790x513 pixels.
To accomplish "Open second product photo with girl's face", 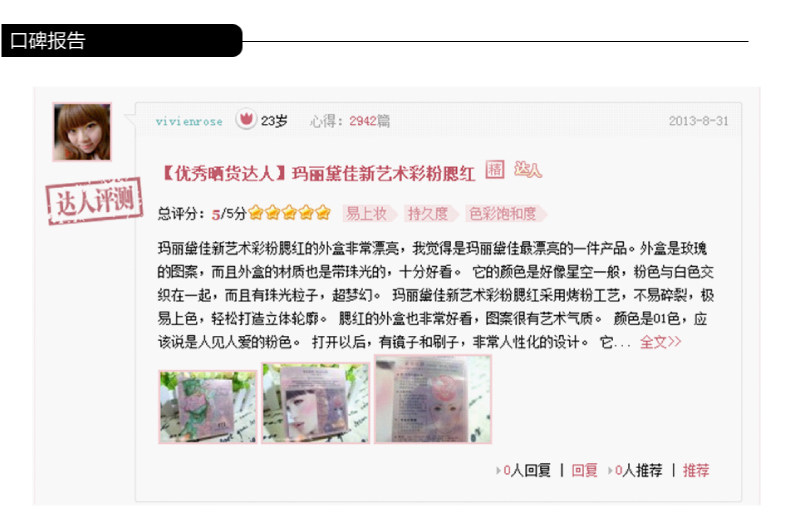I will pos(316,404).
